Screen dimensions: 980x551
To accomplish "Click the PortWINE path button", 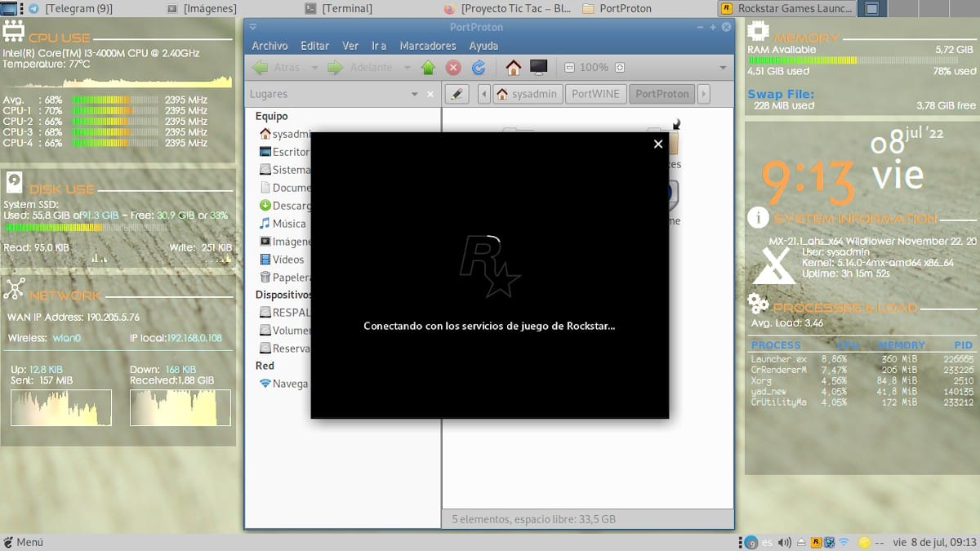I will (595, 94).
